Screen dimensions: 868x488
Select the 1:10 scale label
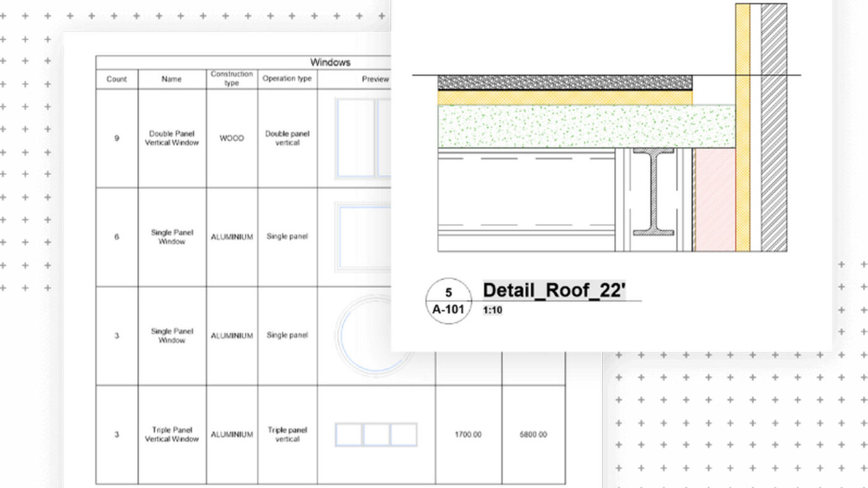492,310
